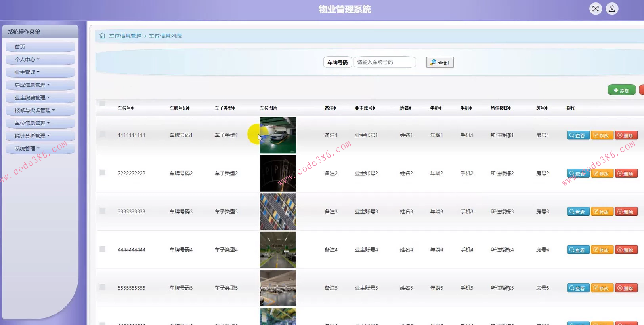Click cell text 车子类型5
644x325 pixels.
tap(226, 288)
